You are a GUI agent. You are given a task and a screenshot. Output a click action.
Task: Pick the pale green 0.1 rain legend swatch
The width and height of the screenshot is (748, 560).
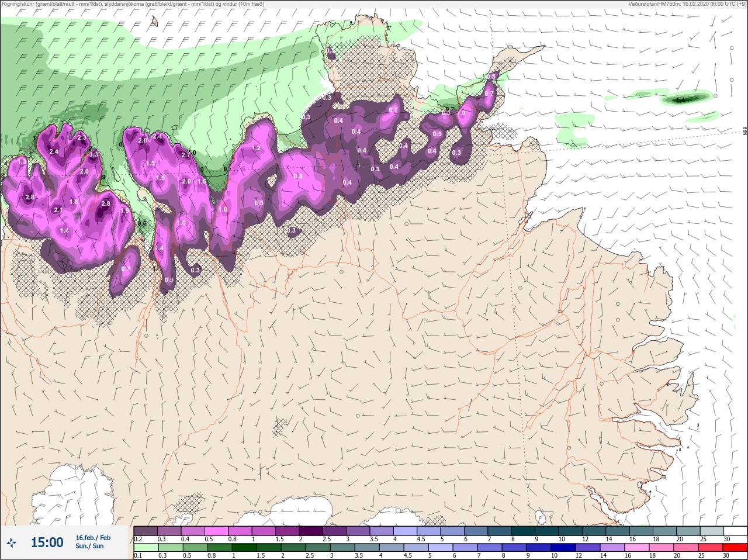pos(146,548)
